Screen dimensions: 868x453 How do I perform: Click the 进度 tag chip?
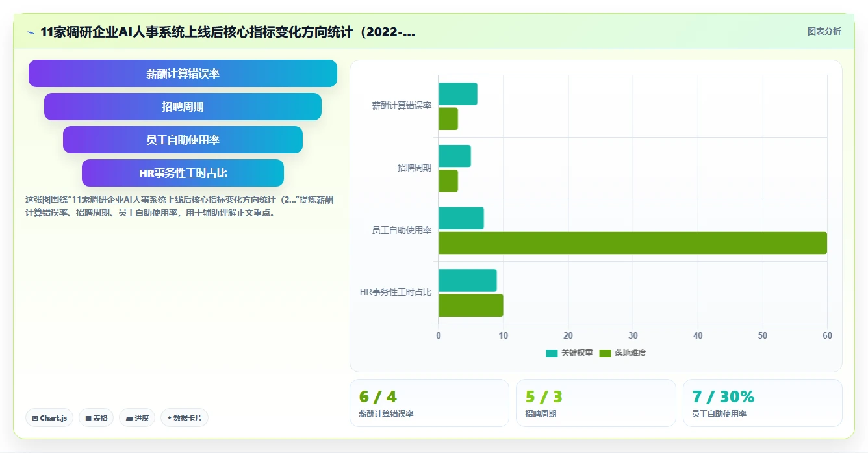coord(137,418)
